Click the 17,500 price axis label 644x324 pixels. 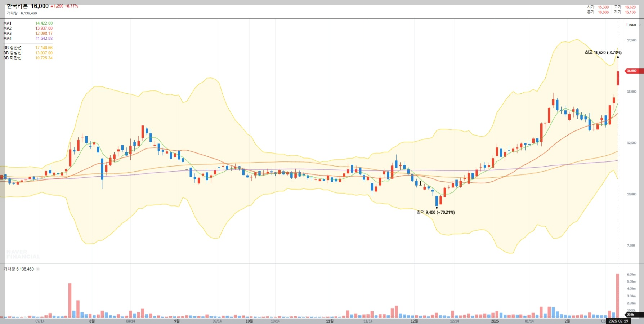point(632,40)
